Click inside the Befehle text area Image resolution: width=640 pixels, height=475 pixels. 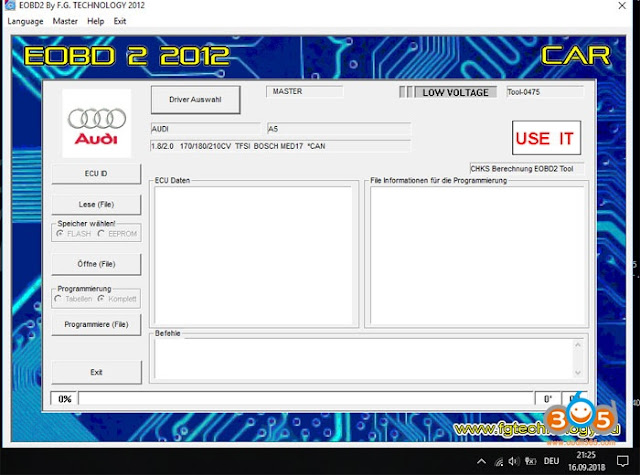point(363,359)
